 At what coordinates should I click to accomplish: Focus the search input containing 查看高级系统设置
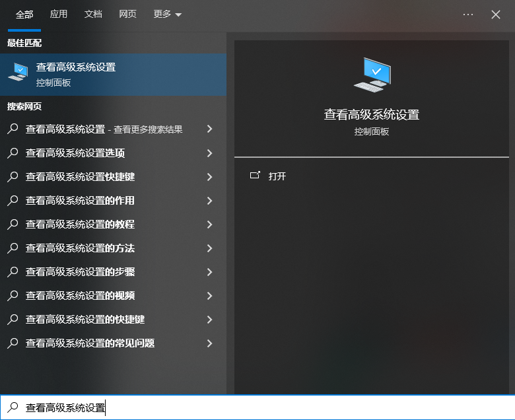[257, 407]
